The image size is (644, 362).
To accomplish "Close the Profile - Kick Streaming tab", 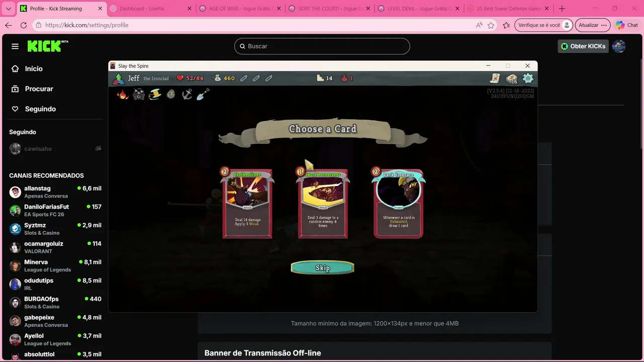I will (100, 9).
